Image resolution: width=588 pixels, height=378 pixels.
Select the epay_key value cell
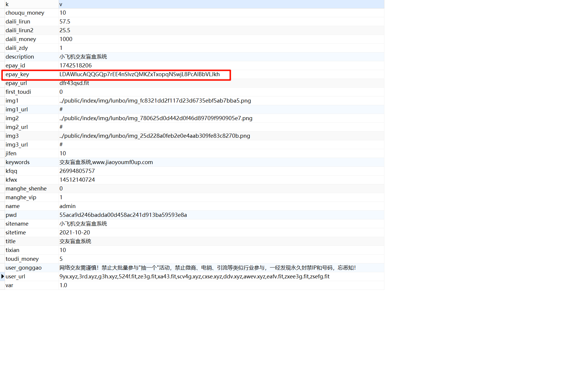[x=139, y=74]
